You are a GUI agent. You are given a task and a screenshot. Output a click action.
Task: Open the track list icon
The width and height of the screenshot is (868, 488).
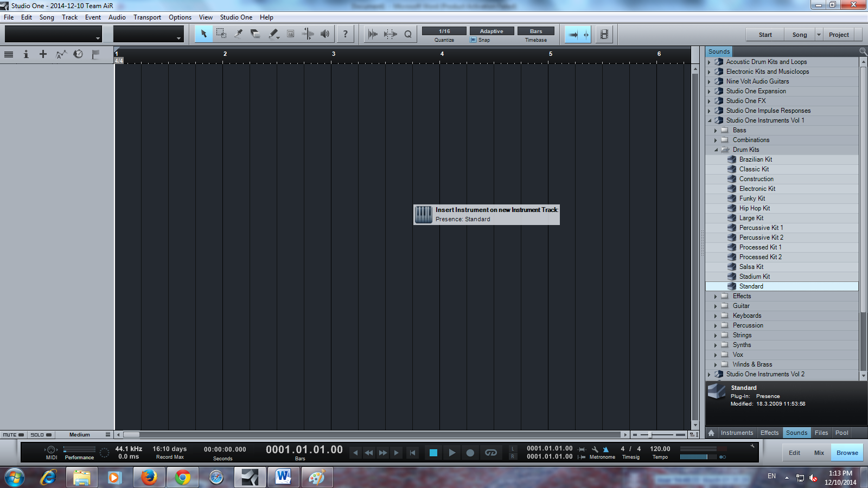pos(9,54)
